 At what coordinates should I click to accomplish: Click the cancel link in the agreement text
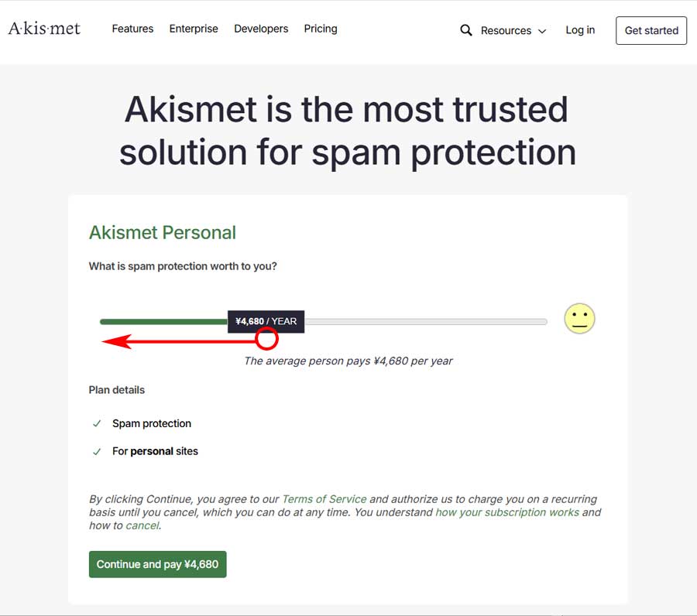coord(142,525)
